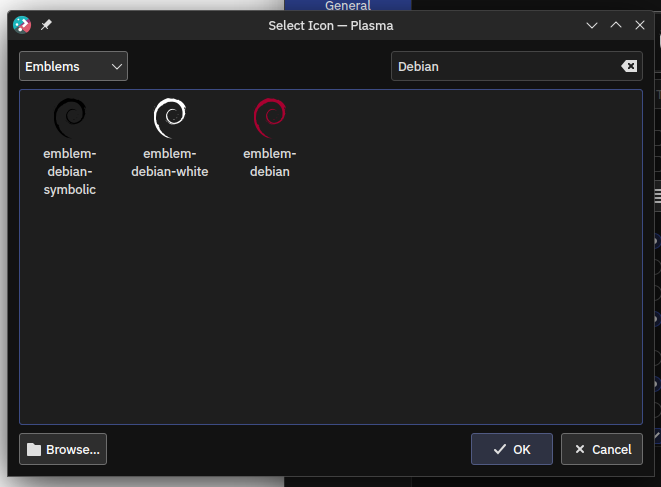This screenshot has height=487, width=661.
Task: Click the emblem-debian-symbolic label text
Action: 70,172
